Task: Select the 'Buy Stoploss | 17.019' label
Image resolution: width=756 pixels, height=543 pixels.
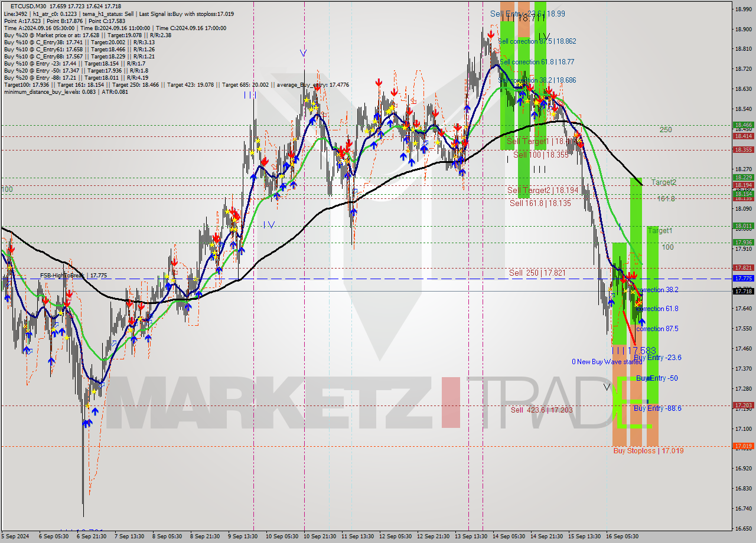Action: point(648,450)
